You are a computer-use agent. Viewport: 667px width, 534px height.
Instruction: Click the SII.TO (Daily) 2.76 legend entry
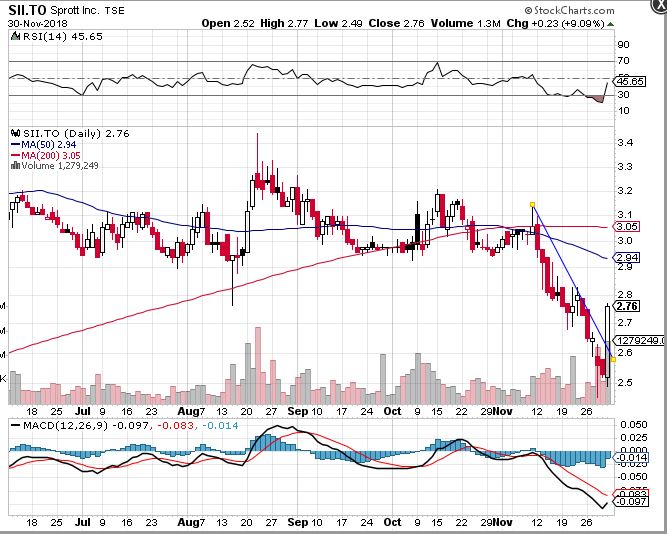[x=76, y=134]
